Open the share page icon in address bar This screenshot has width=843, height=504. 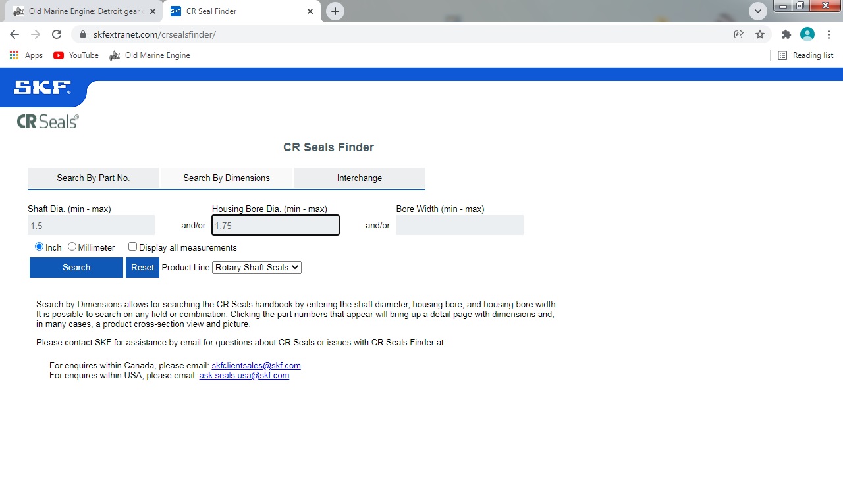coord(739,34)
